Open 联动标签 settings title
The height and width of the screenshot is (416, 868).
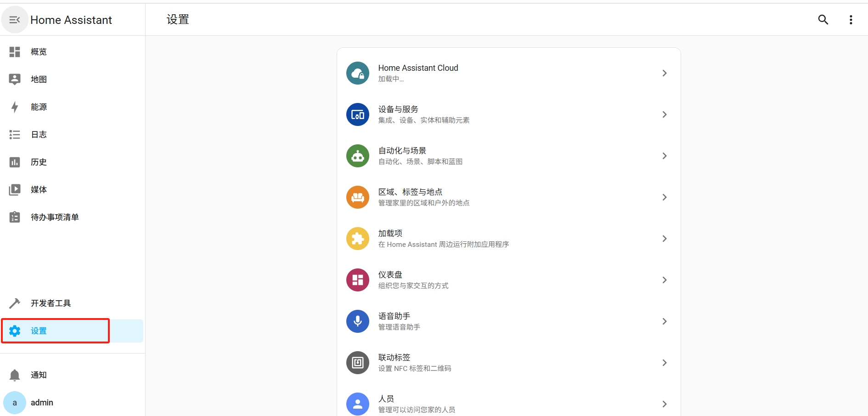394,358
